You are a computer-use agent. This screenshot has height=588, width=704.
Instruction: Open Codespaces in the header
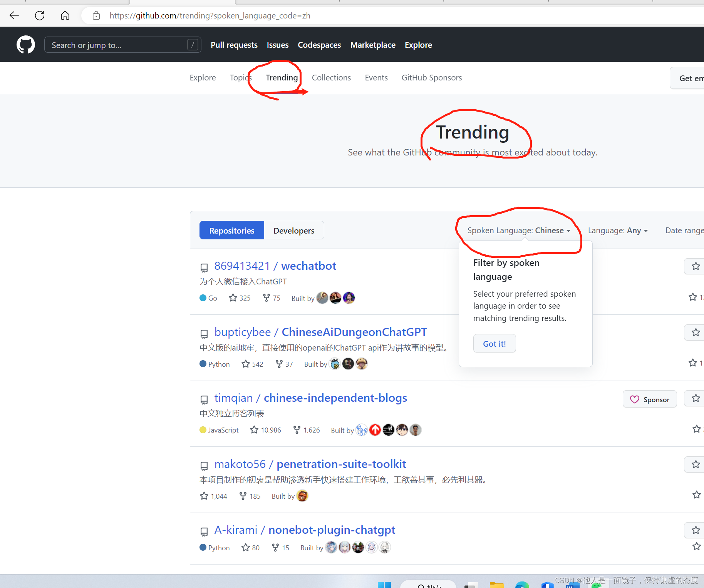[x=319, y=45]
